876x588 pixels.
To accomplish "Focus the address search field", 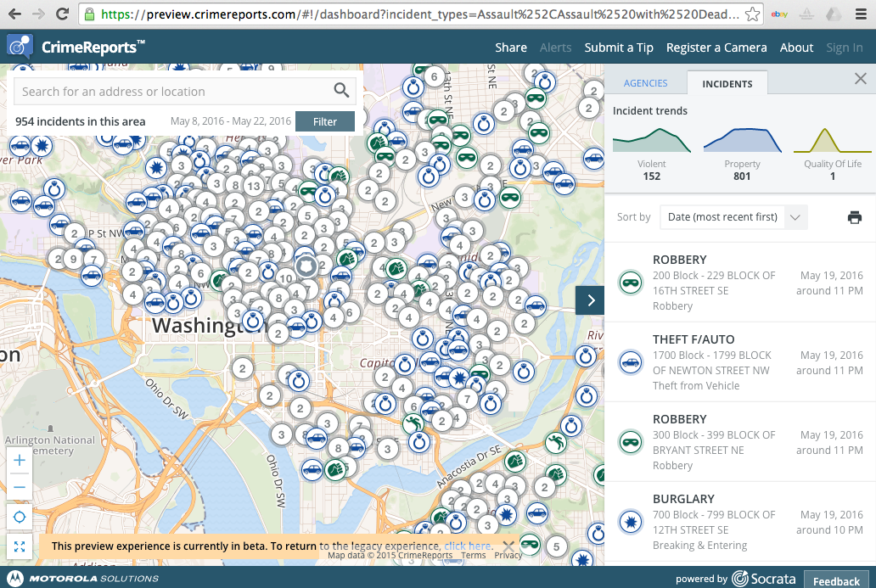I will coord(185,91).
